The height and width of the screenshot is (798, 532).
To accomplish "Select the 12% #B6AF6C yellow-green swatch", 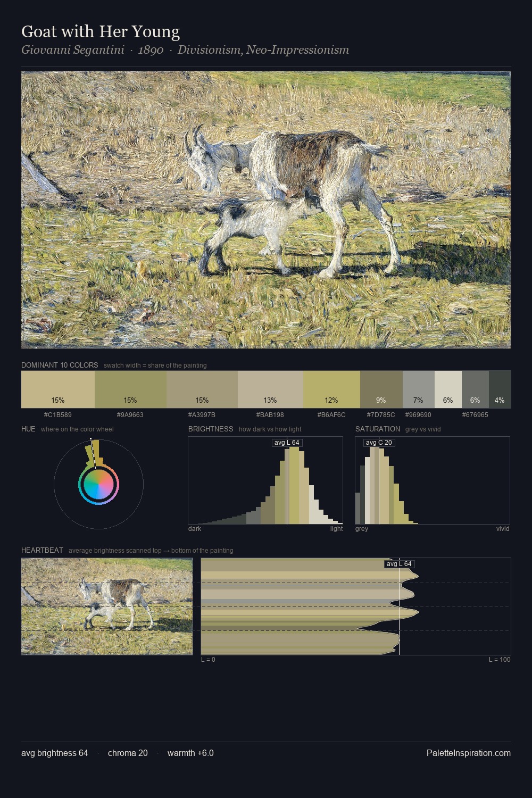I will pyautogui.click(x=331, y=389).
